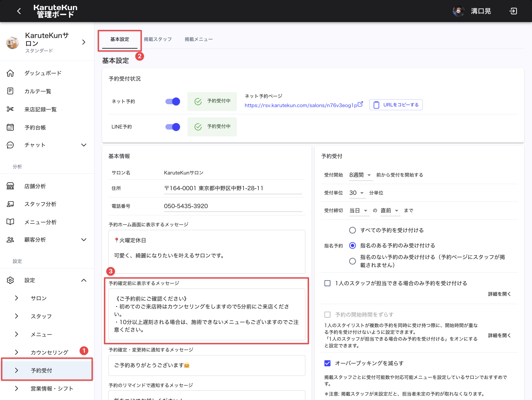Edit the 住所 address field
This screenshot has width=532, height=400.
(233, 188)
